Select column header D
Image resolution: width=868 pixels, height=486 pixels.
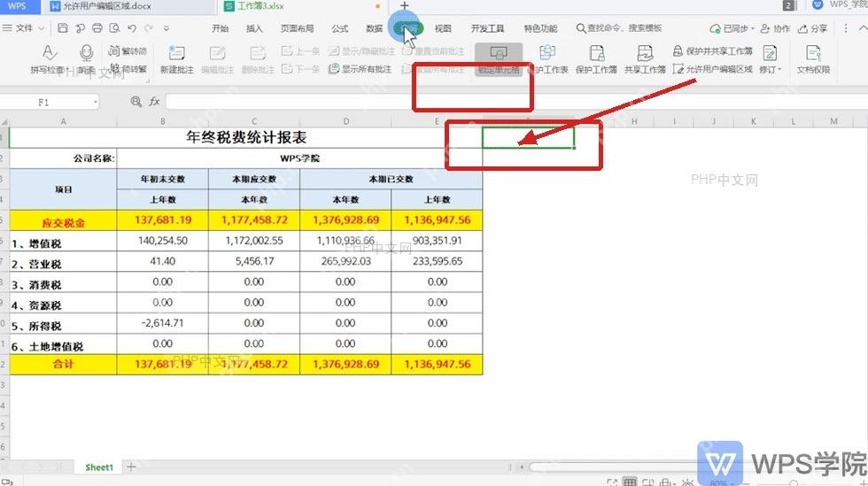pos(345,121)
